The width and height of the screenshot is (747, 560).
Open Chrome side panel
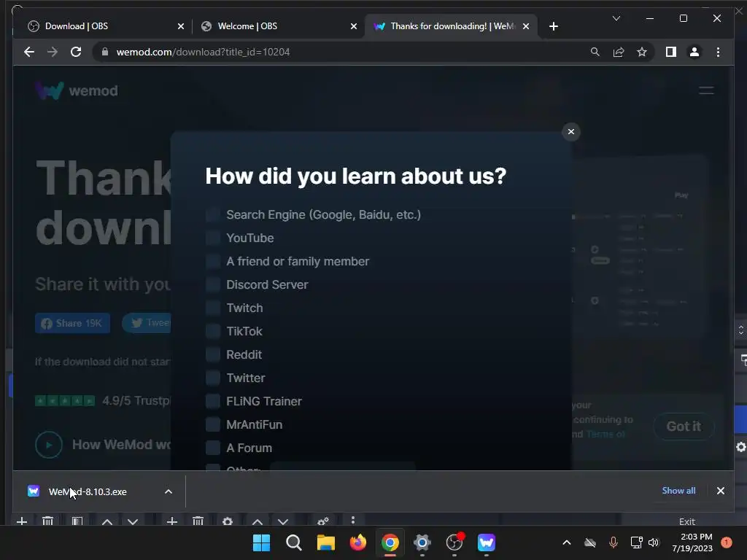click(x=671, y=52)
